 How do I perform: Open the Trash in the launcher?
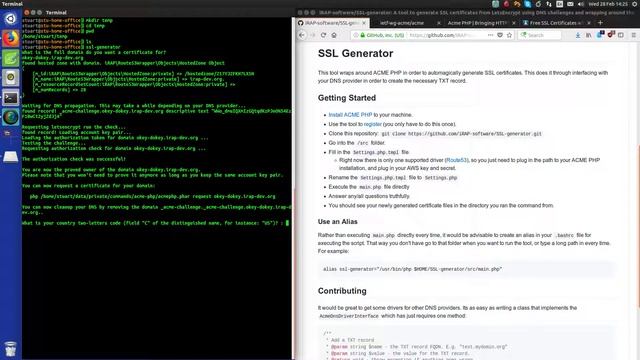(11, 348)
